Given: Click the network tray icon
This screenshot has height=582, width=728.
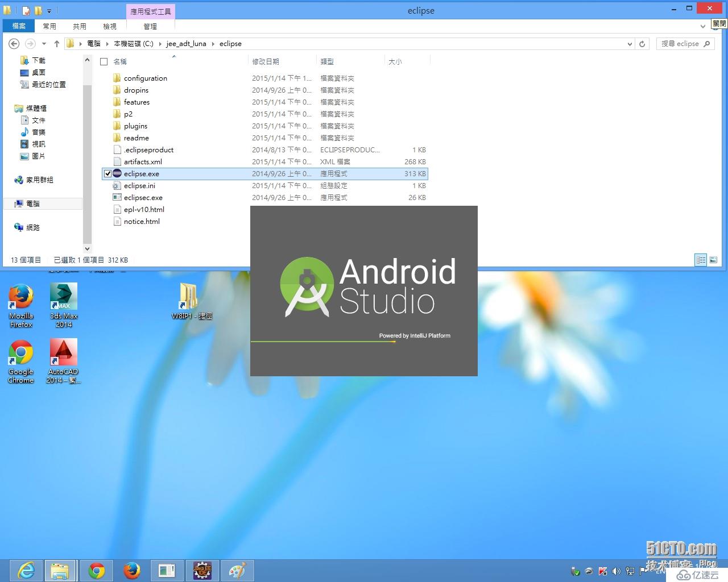Looking at the screenshot, I should [x=630, y=571].
